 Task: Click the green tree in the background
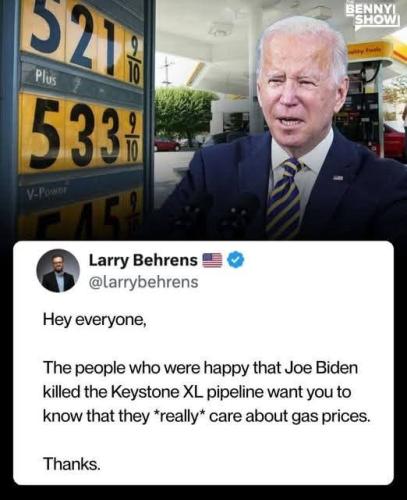click(184, 111)
